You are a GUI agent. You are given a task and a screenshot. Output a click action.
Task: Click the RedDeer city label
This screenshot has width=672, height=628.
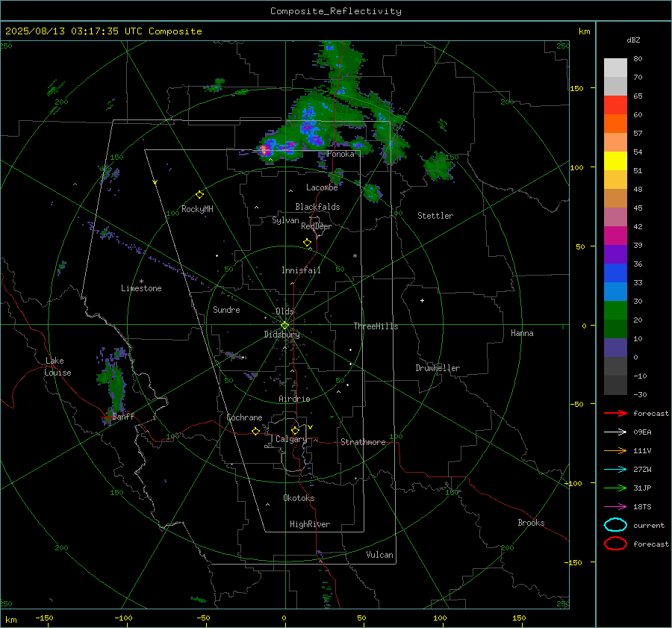pyautogui.click(x=317, y=226)
